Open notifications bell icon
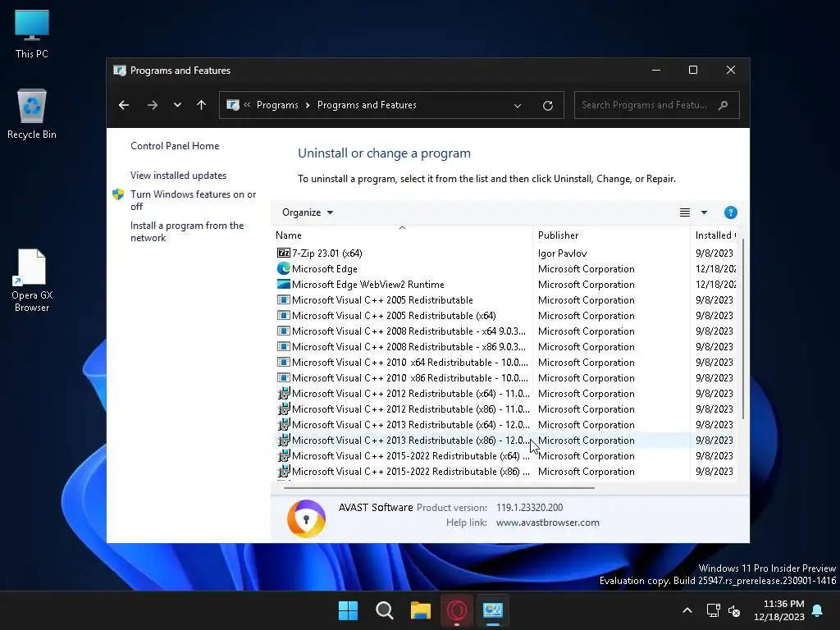The height and width of the screenshot is (630, 840). point(818,610)
